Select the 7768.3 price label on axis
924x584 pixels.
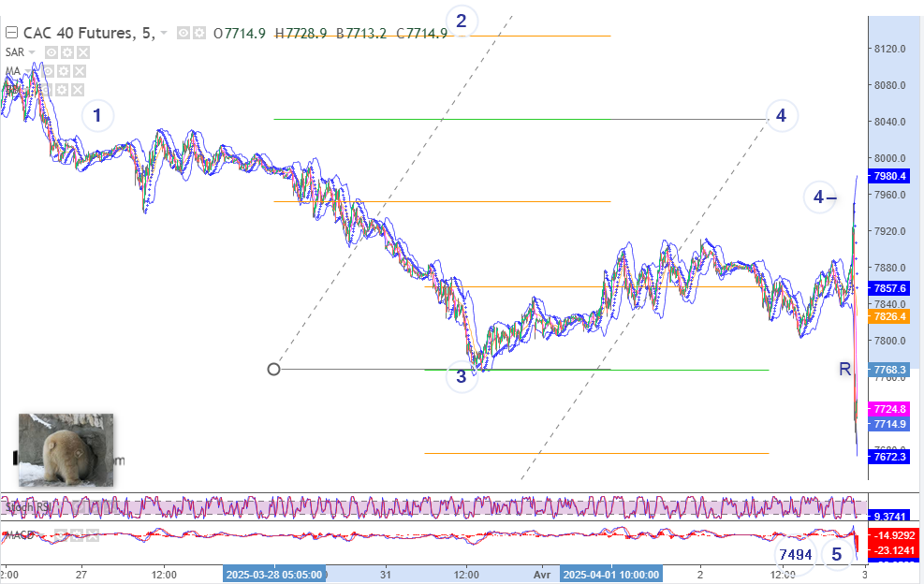[889, 370]
